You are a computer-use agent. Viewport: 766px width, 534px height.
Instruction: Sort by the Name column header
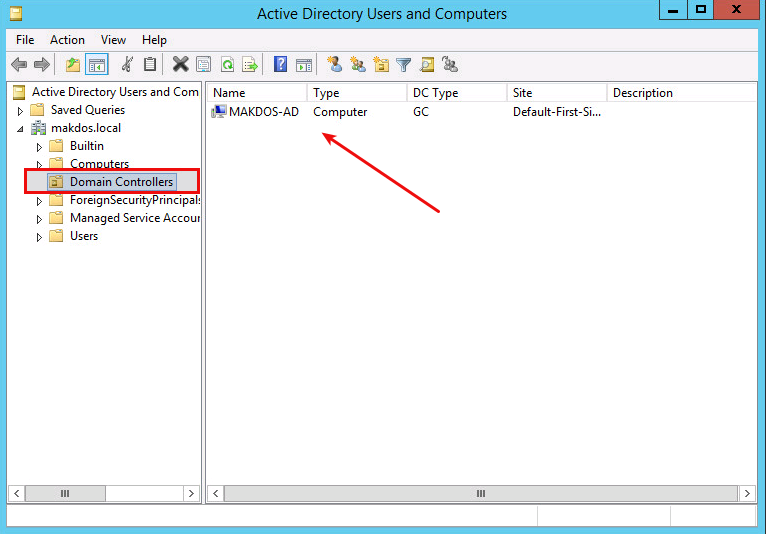[x=257, y=93]
